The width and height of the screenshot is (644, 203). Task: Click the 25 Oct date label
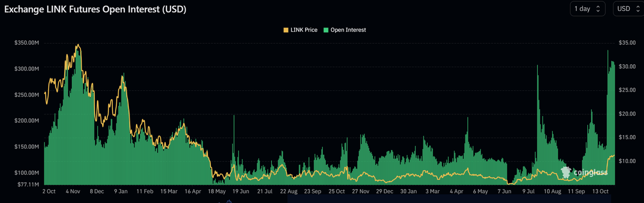(337, 191)
